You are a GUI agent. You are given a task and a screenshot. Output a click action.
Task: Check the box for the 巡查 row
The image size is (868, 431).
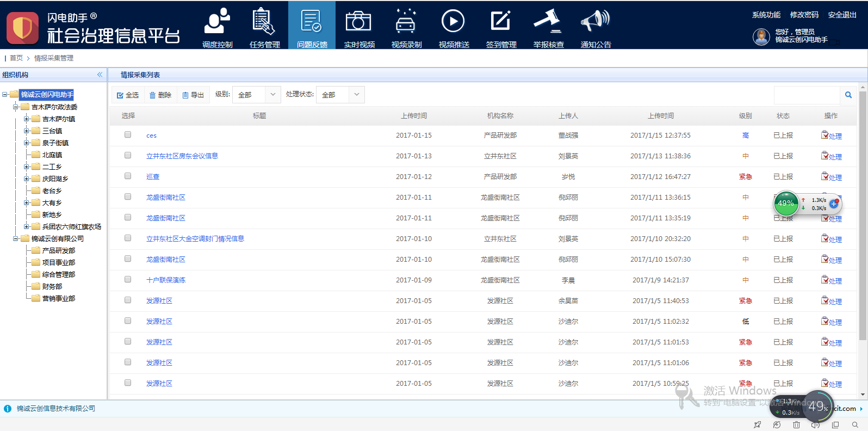pyautogui.click(x=128, y=176)
